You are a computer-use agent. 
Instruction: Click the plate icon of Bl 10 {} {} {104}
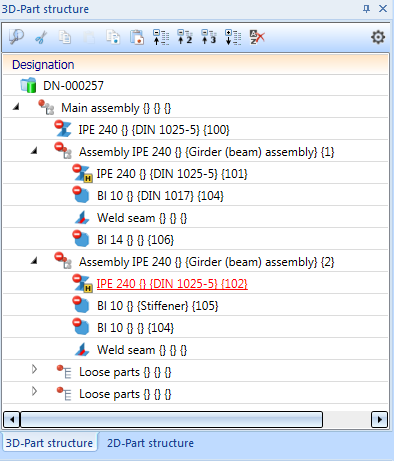tap(81, 327)
